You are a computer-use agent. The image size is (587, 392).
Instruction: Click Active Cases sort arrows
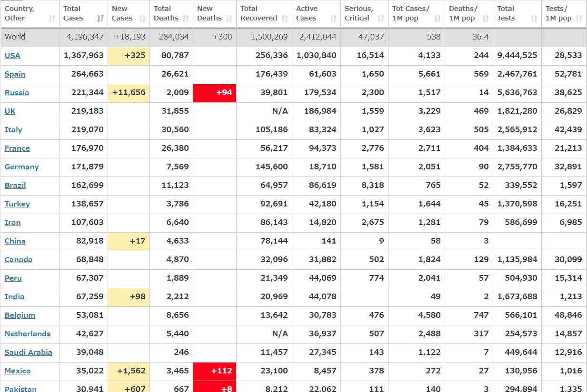pyautogui.click(x=333, y=19)
